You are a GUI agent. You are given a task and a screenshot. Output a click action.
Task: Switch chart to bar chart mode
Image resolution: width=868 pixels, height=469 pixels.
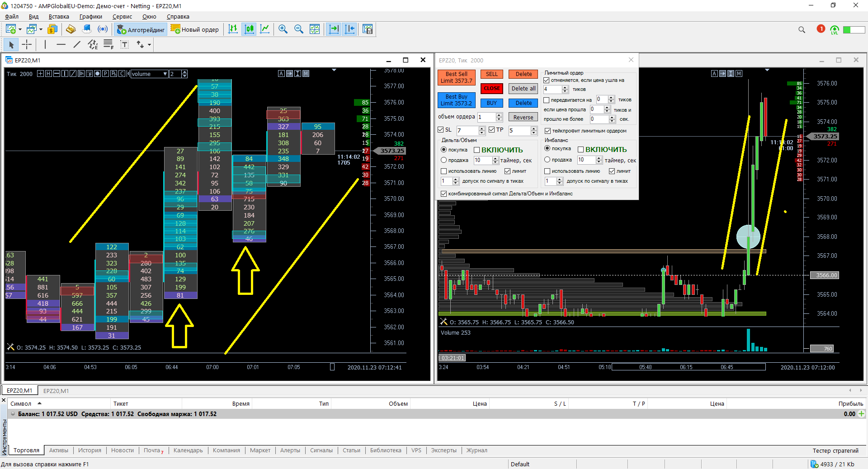point(233,29)
